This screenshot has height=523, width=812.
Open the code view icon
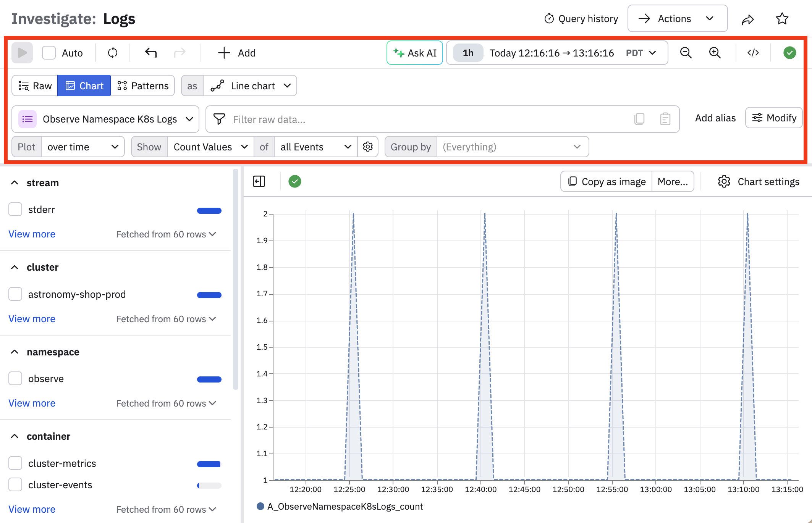point(753,53)
